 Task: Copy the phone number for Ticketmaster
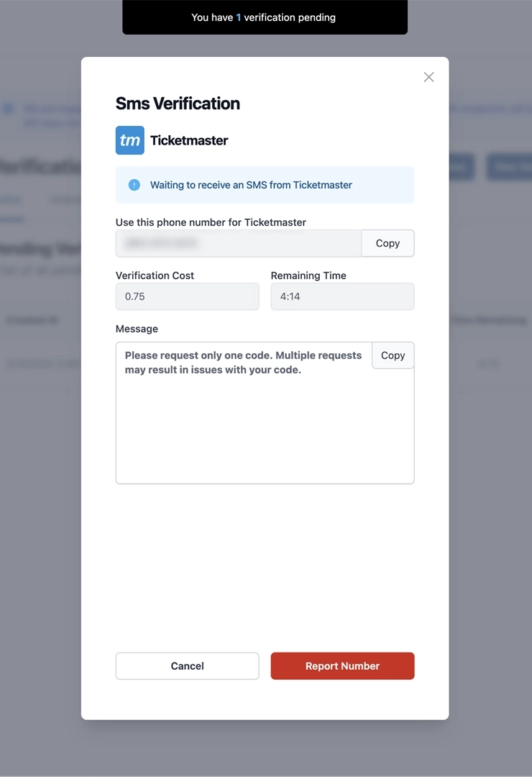pyautogui.click(x=387, y=243)
